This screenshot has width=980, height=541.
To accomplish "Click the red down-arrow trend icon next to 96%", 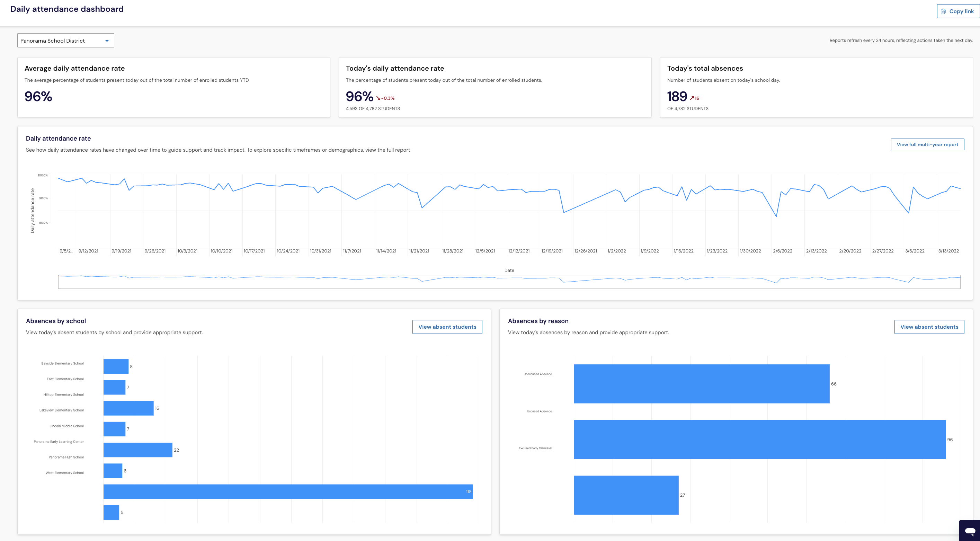I will point(378,98).
